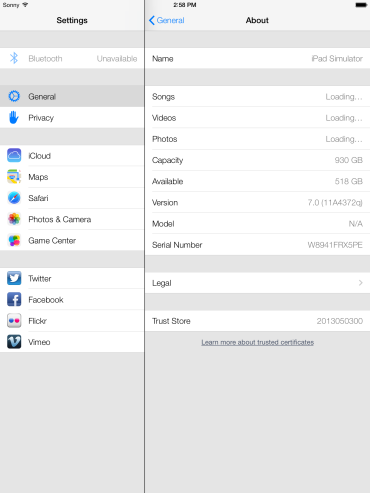Click the Songs row label
The width and height of the screenshot is (370, 493).
coord(163,97)
